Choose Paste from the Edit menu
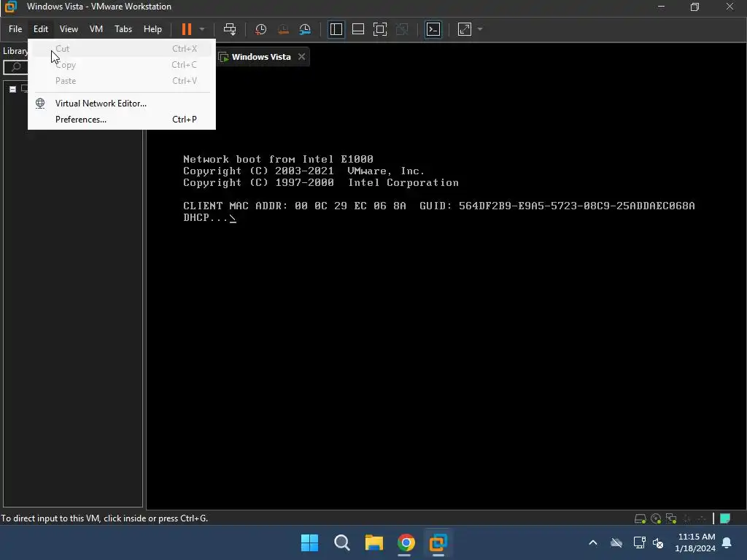 point(122,80)
